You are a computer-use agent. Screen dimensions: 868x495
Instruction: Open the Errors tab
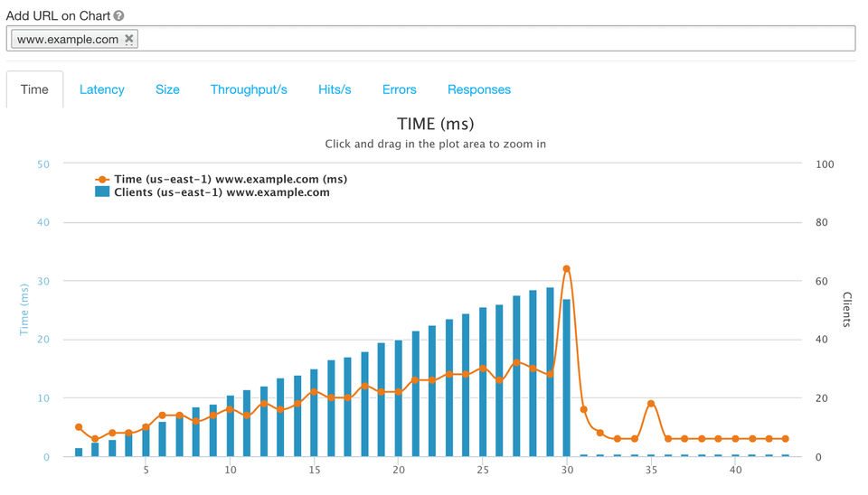tap(399, 89)
